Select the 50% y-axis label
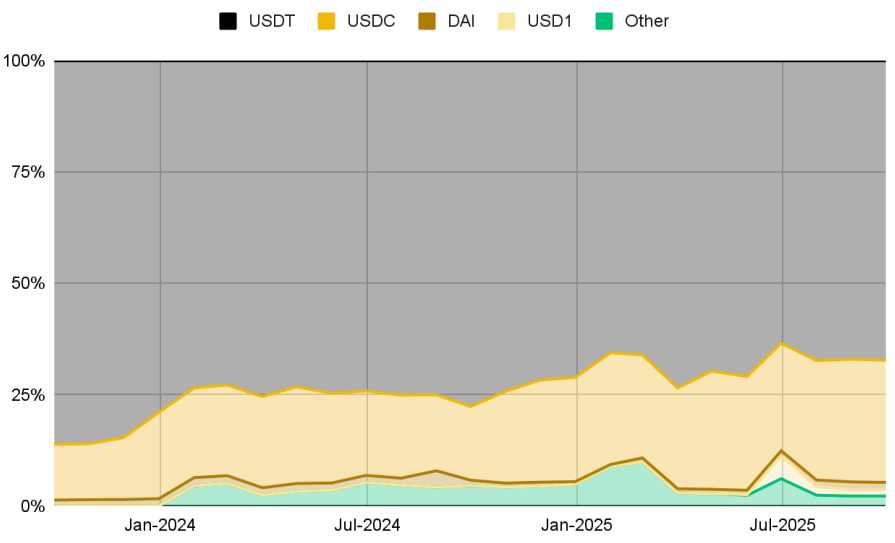The image size is (895, 543). (29, 283)
